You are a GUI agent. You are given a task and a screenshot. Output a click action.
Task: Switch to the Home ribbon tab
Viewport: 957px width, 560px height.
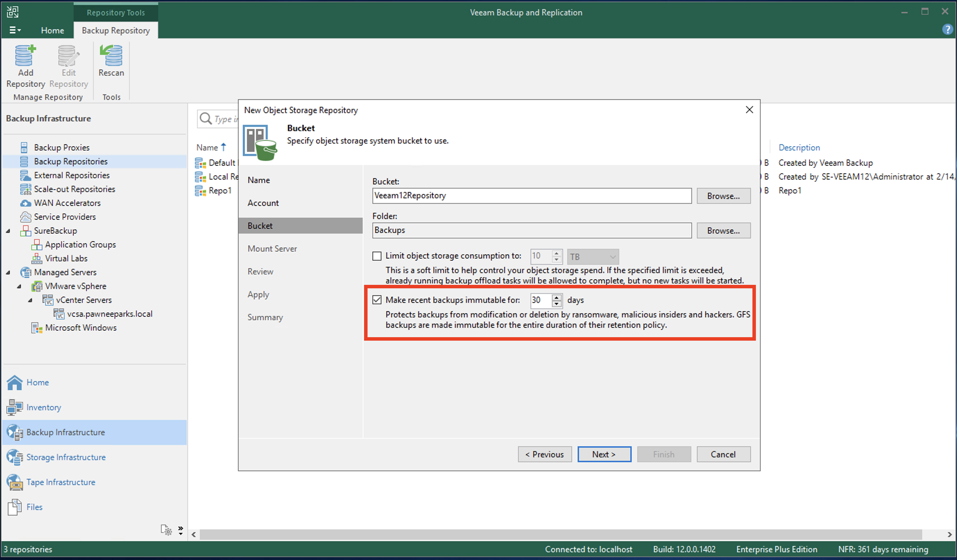[52, 30]
